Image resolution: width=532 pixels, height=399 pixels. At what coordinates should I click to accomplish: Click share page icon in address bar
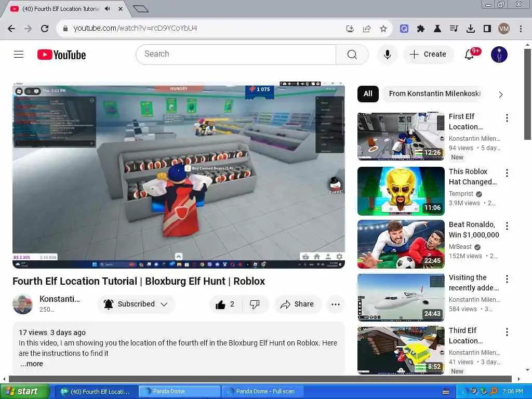click(x=367, y=29)
